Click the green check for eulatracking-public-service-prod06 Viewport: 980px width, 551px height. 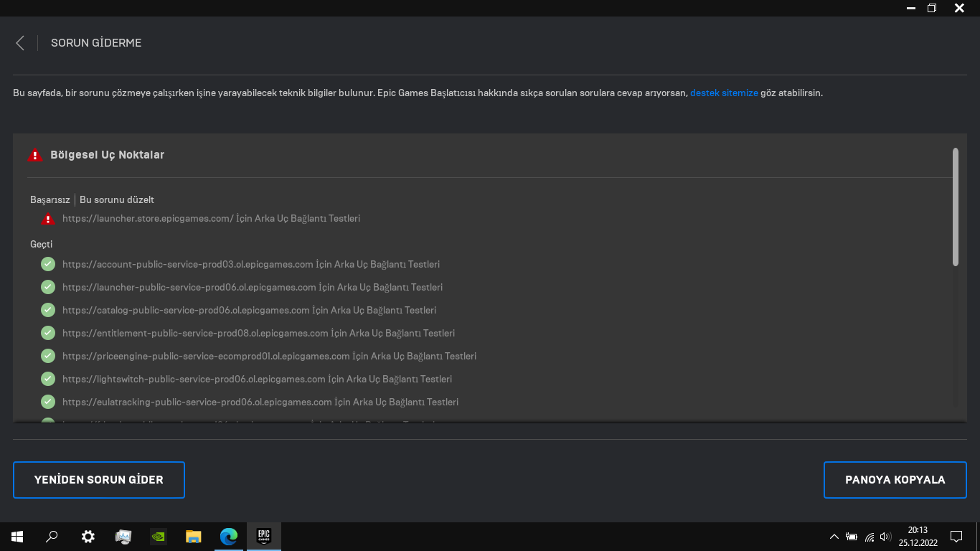(x=48, y=402)
